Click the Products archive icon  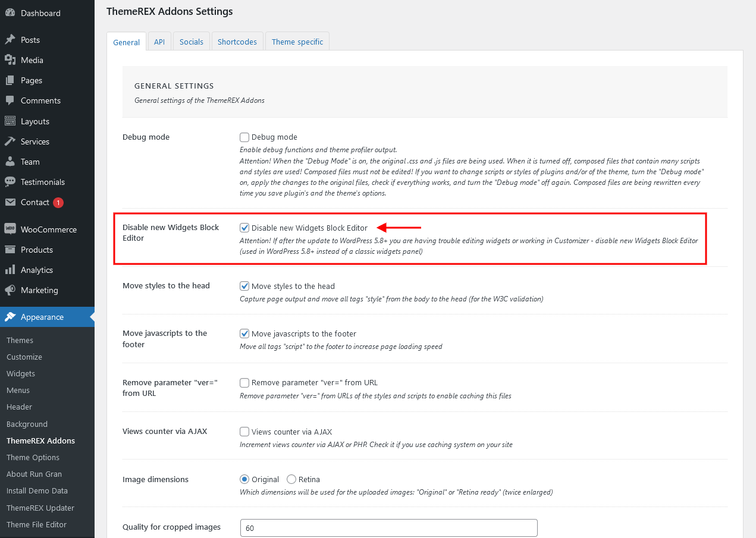click(10, 250)
